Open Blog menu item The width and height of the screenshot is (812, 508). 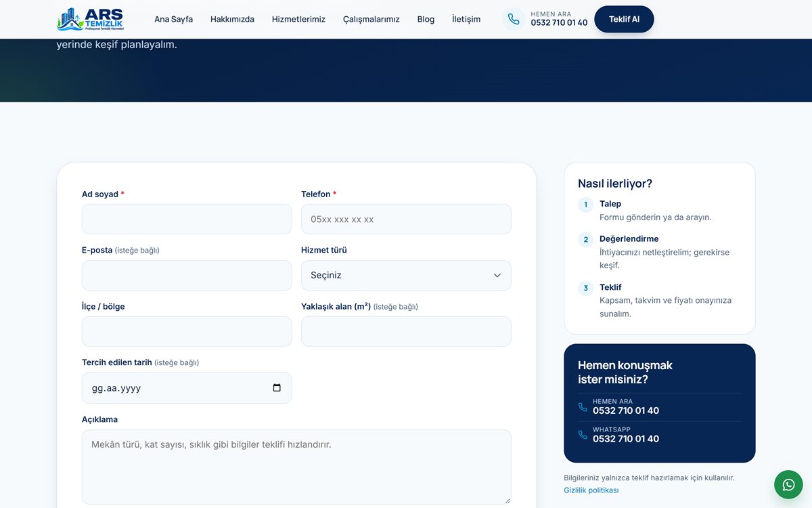pyautogui.click(x=426, y=19)
